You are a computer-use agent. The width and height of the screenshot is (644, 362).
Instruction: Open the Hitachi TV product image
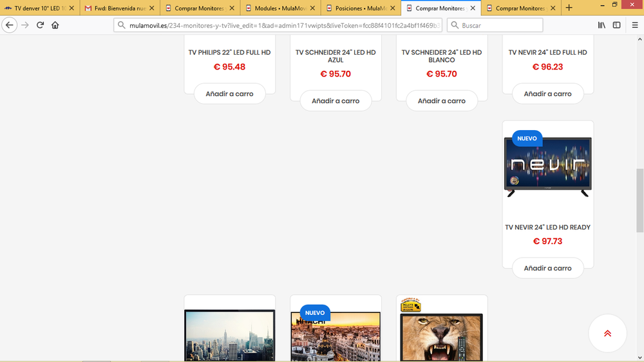click(336, 336)
